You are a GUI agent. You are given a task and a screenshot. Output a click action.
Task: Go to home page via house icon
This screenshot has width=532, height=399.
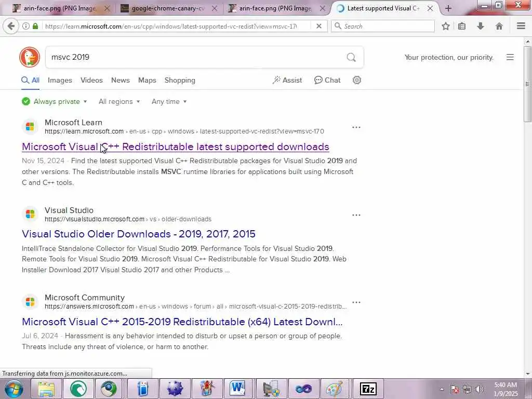click(x=499, y=26)
